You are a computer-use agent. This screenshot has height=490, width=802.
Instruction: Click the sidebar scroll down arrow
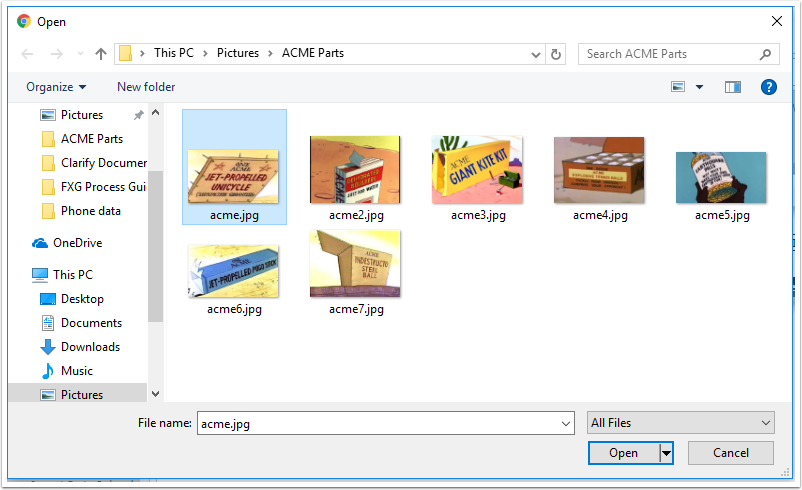pyautogui.click(x=155, y=394)
